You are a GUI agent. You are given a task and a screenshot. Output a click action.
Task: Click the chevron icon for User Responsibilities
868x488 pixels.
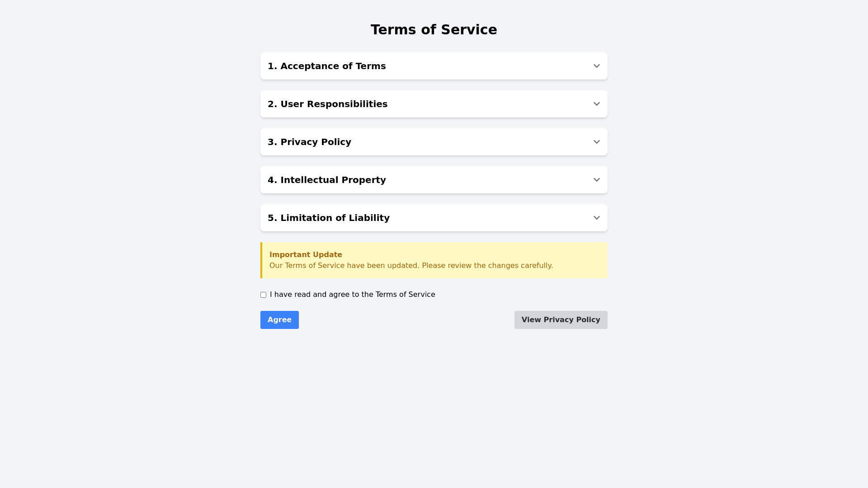(x=596, y=104)
